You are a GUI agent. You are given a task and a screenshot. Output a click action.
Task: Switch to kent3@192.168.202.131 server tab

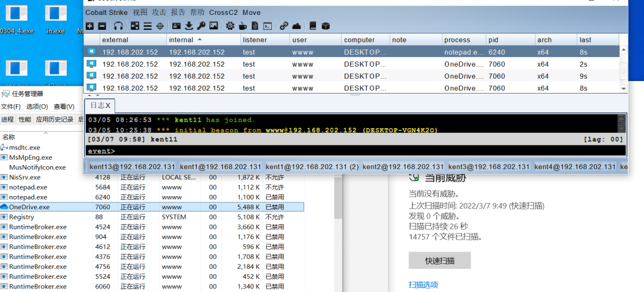(489, 167)
